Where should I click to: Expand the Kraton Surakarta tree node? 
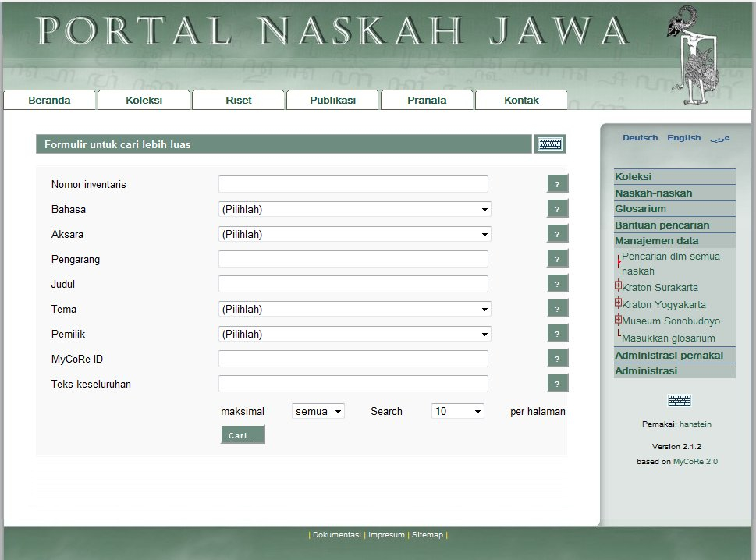pyautogui.click(x=618, y=285)
